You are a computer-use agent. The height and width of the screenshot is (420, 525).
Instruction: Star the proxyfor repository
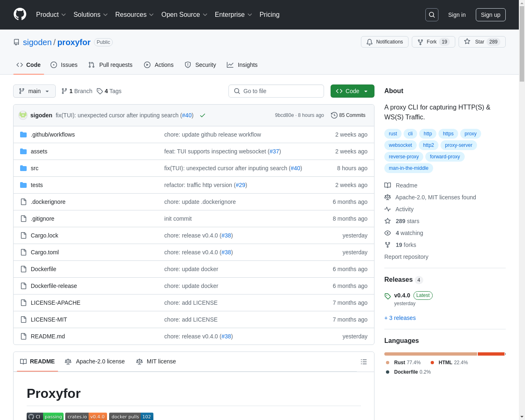click(x=482, y=42)
